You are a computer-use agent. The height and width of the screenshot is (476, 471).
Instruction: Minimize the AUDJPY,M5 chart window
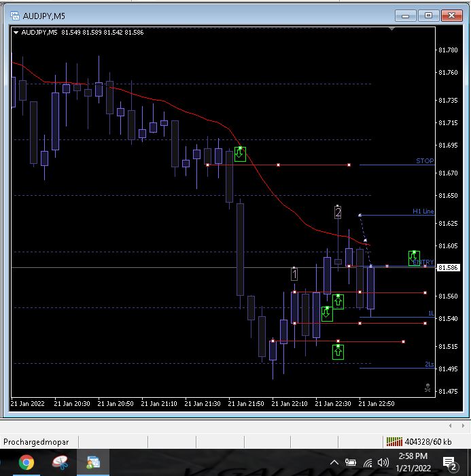pyautogui.click(x=406, y=16)
